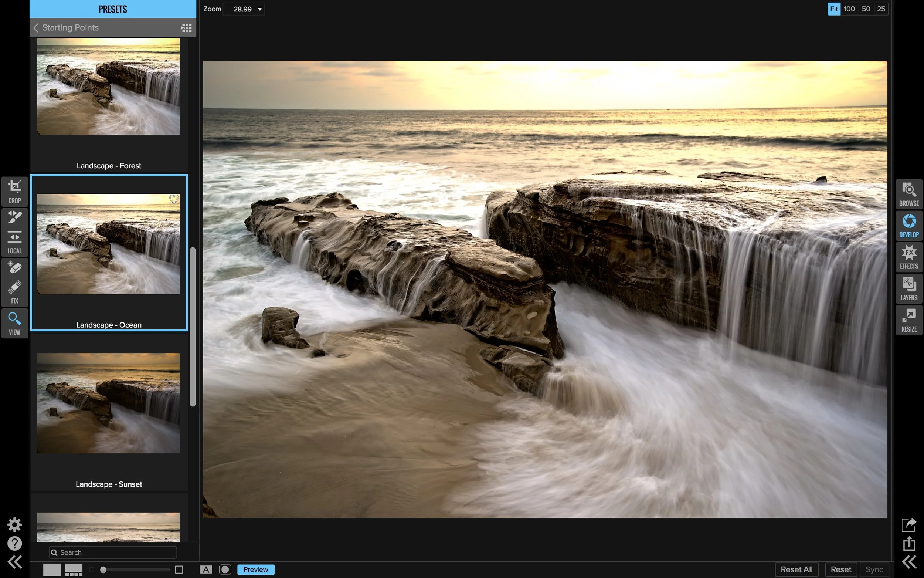Collapse the left panel with double arrows

pyautogui.click(x=14, y=562)
